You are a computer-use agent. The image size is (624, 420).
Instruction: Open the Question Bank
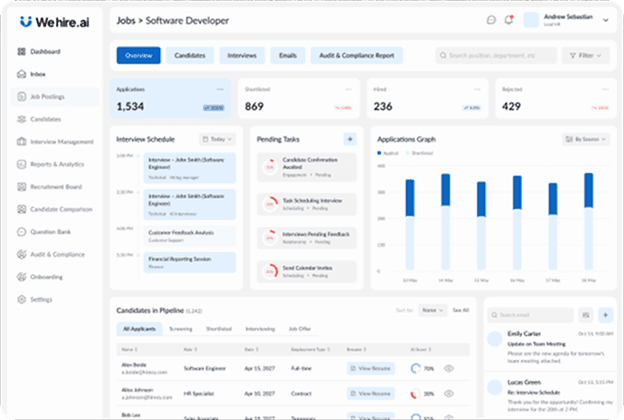pyautogui.click(x=44, y=232)
